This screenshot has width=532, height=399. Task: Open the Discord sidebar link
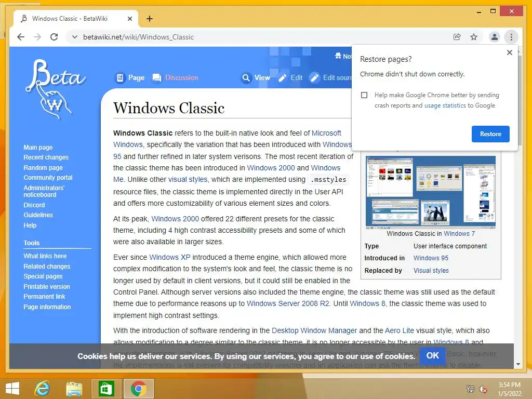point(34,205)
